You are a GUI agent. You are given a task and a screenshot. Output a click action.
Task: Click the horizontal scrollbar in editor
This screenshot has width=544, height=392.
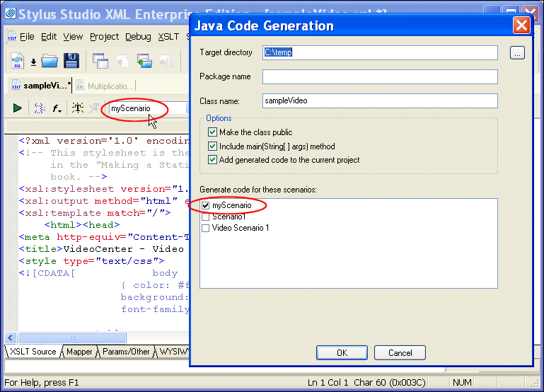click(98, 338)
